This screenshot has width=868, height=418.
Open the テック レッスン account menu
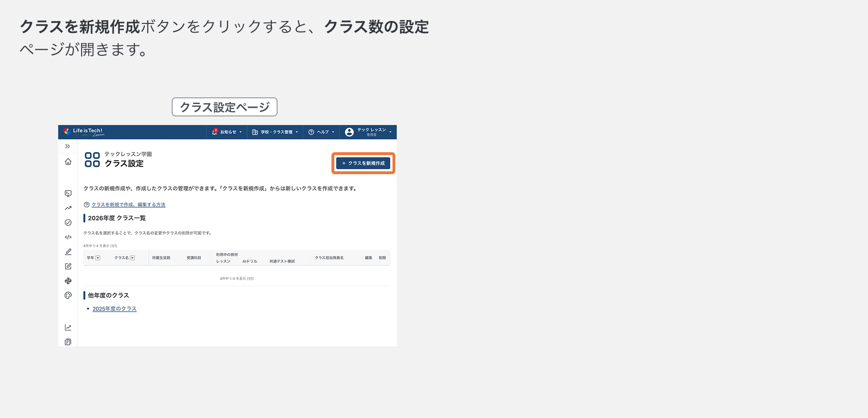pos(368,132)
